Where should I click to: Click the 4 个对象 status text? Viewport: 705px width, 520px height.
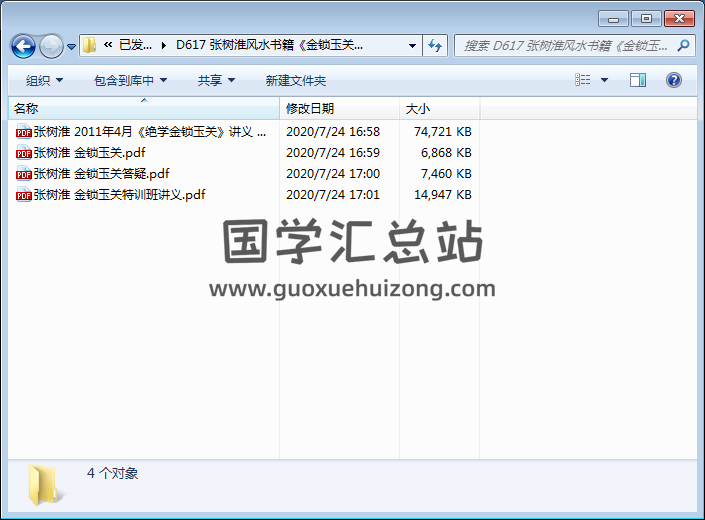[112, 473]
